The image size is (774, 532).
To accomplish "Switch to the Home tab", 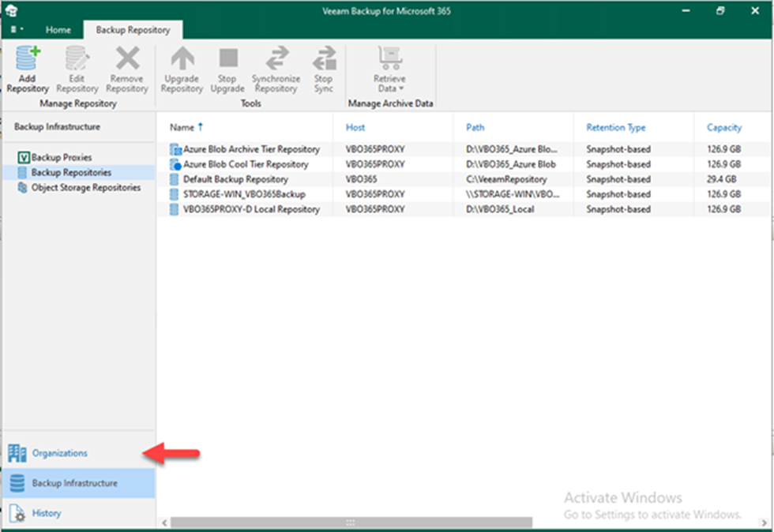I will [58, 30].
